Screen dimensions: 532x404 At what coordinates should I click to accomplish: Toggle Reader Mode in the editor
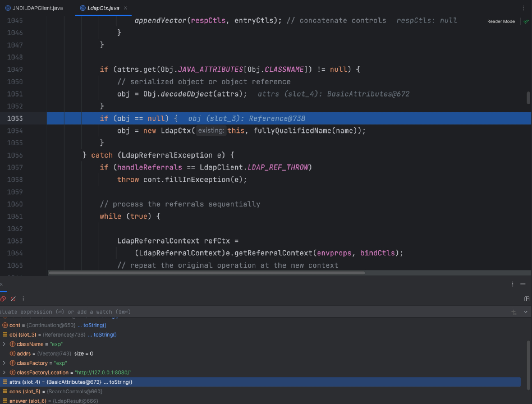coord(501,21)
